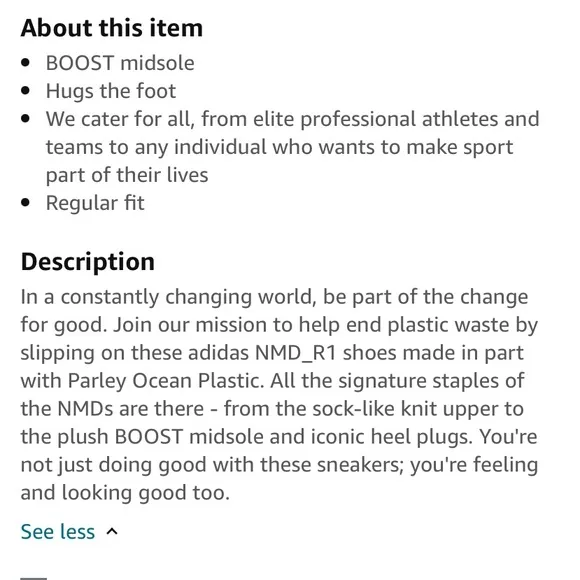Click the part of their lives line

click(127, 175)
